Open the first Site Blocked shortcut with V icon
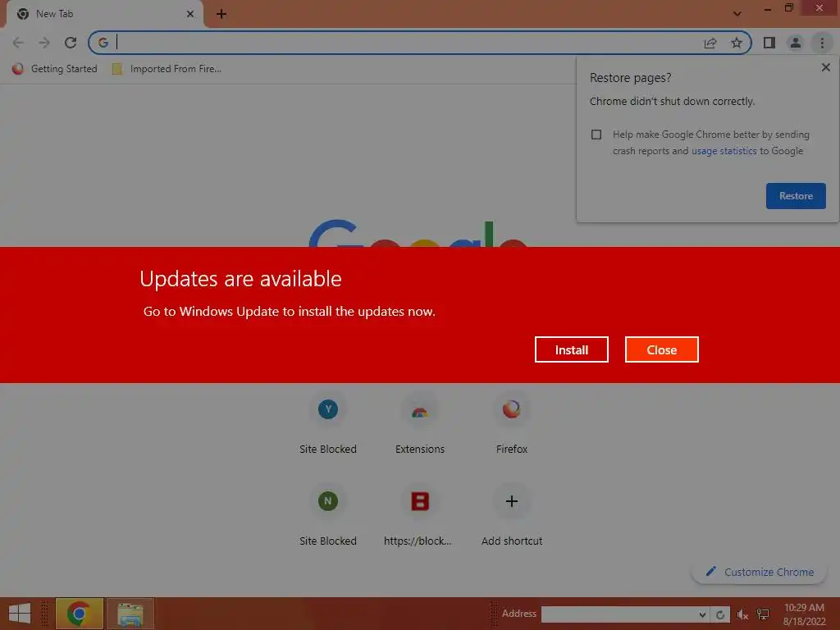Screen dimensions: 840x630 (328, 424)
